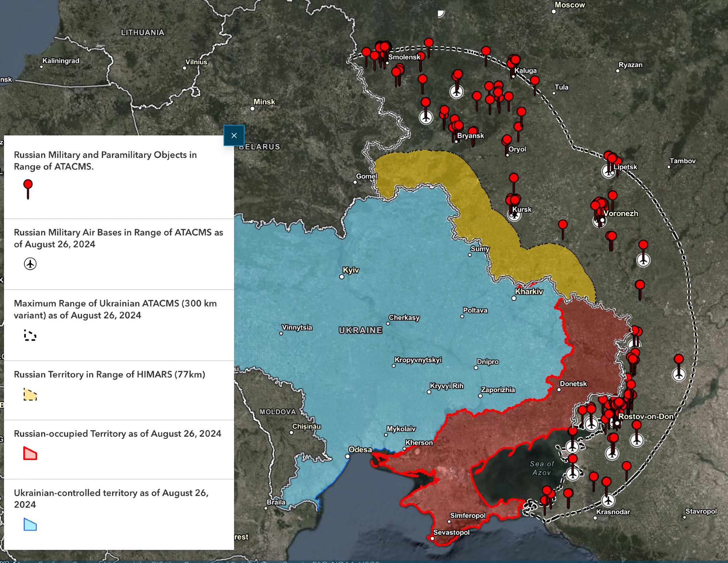Click the air base airplane symbol in the legend
Image resolution: width=728 pixels, height=563 pixels.
coord(30,264)
